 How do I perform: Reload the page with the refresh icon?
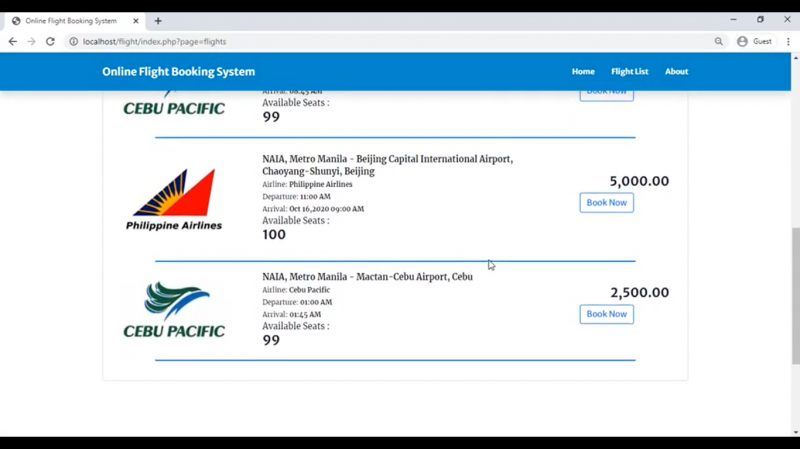point(50,41)
